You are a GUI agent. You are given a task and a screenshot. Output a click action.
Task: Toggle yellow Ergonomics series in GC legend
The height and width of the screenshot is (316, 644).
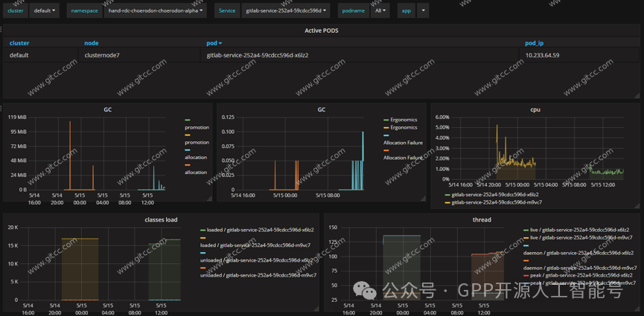coord(404,128)
